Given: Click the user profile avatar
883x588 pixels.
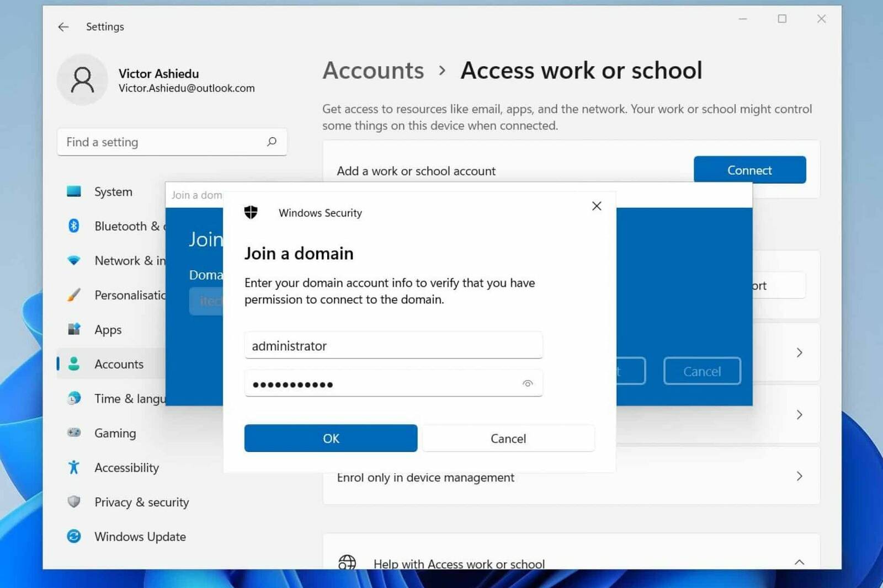Looking at the screenshot, I should (82, 80).
